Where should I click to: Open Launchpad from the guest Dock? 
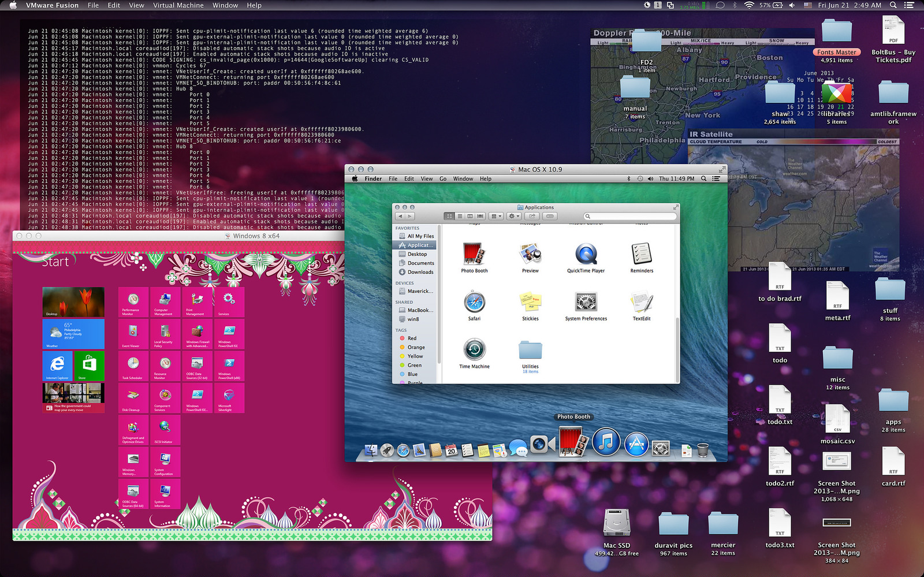[x=388, y=451]
